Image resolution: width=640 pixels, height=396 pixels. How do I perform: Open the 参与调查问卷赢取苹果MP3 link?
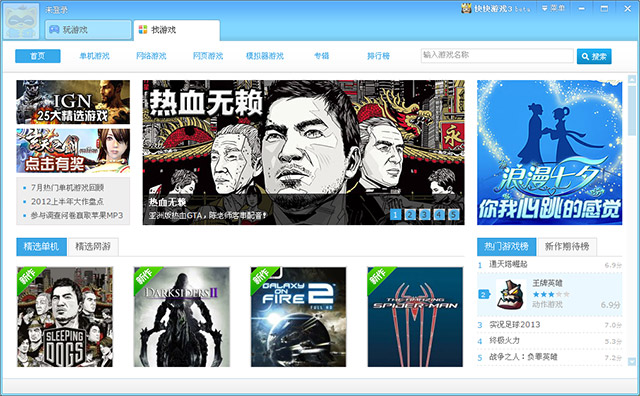tap(77, 215)
